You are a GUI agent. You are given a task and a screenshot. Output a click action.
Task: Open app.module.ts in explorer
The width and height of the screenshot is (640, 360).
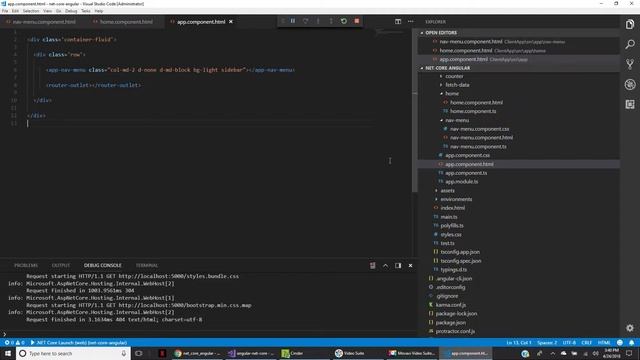pyautogui.click(x=461, y=182)
